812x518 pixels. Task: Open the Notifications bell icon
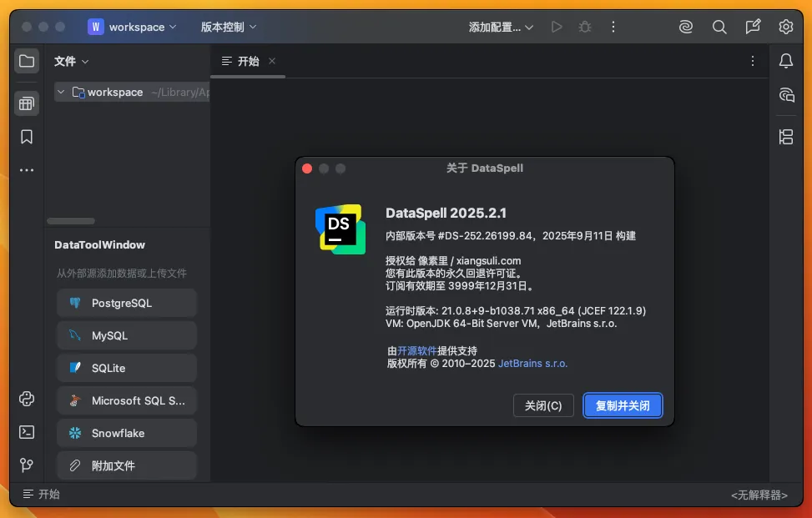pos(786,61)
